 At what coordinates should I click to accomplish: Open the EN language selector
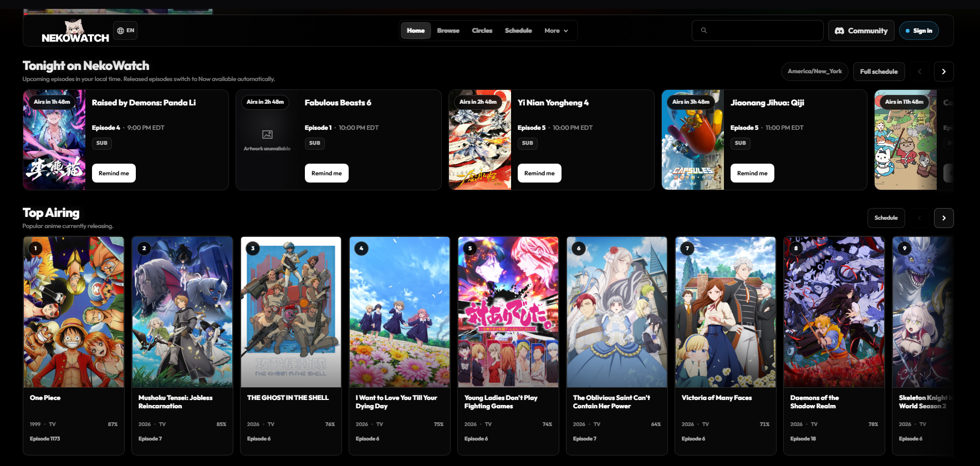pyautogui.click(x=126, y=31)
